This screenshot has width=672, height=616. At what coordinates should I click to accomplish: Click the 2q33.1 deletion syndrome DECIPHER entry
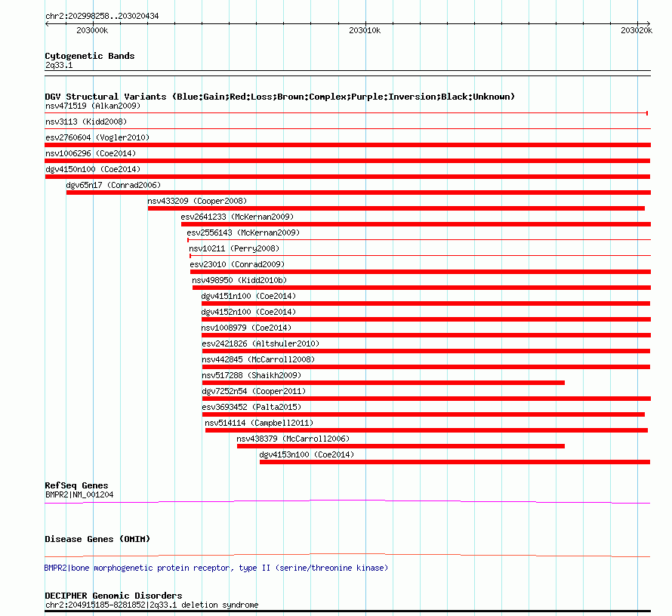pyautogui.click(x=152, y=605)
